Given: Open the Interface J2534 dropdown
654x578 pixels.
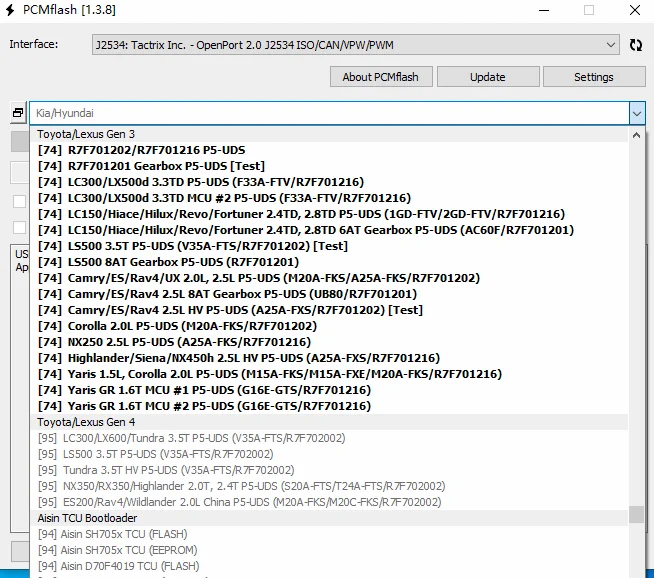Looking at the screenshot, I should click(355, 45).
